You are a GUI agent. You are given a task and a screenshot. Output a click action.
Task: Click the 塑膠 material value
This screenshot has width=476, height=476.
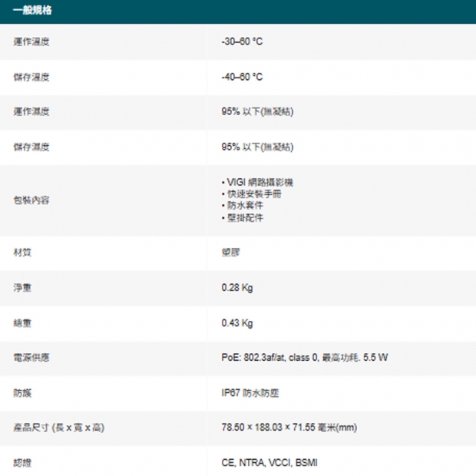coord(230,253)
